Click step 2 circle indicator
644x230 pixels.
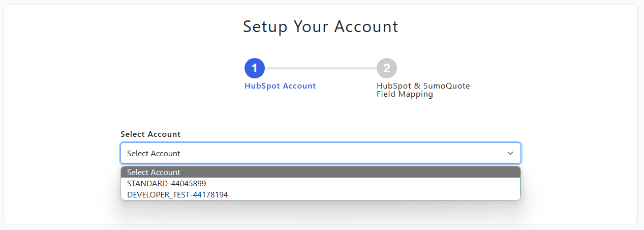pos(387,68)
